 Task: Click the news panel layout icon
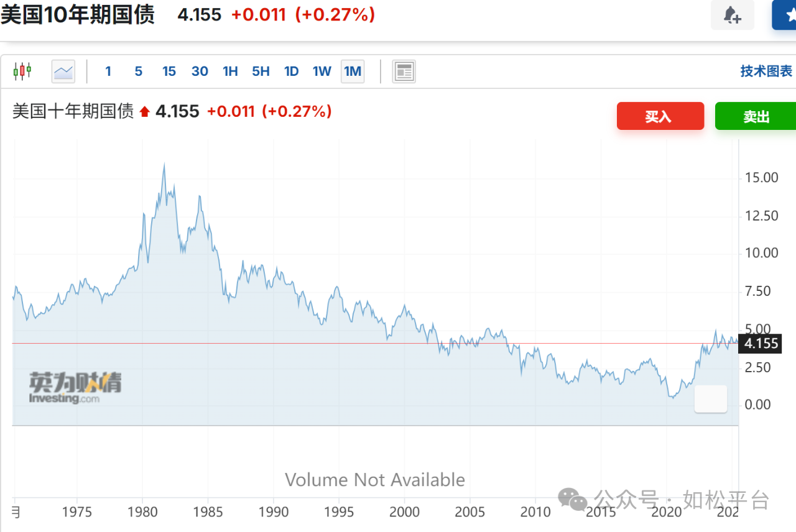[404, 71]
